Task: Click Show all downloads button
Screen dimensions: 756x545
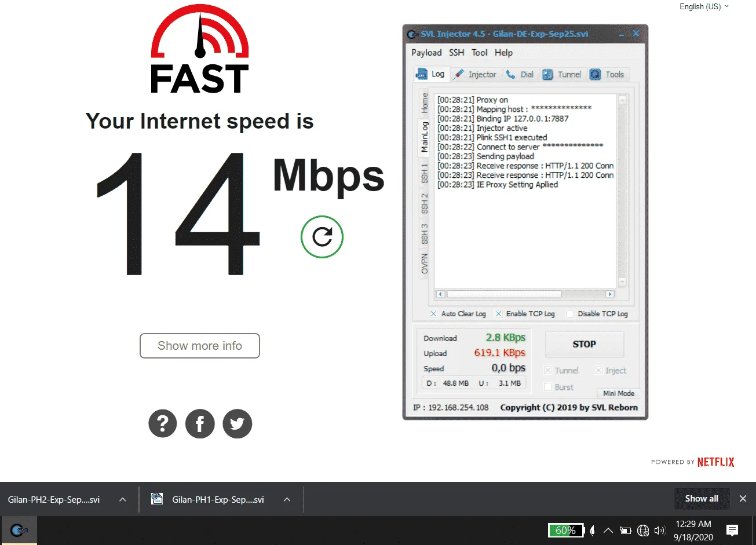Action: tap(702, 499)
